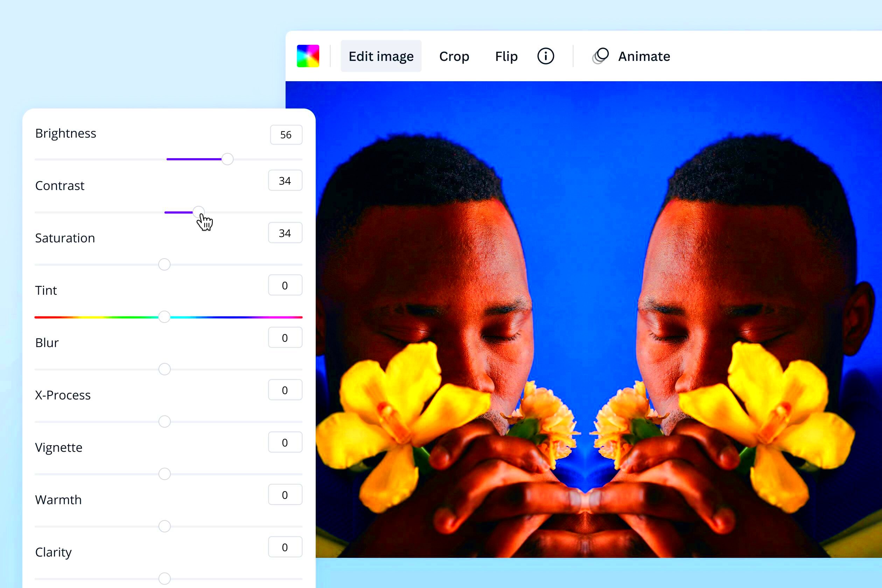Click the X-Process value input field
The image size is (882, 588).
coord(285,390)
